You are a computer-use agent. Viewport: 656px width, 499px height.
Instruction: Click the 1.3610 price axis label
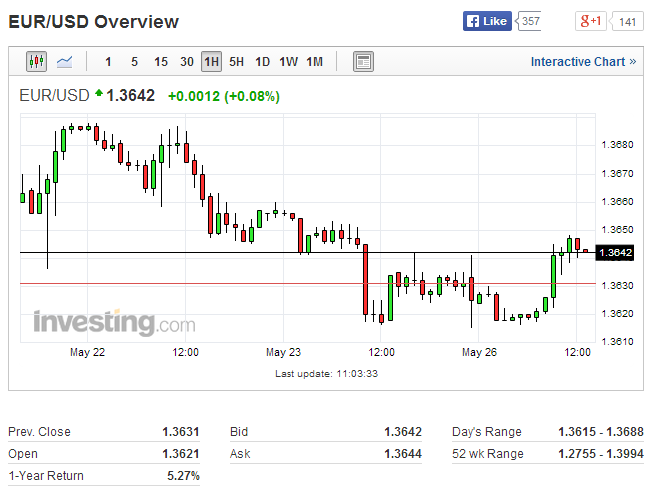point(618,342)
